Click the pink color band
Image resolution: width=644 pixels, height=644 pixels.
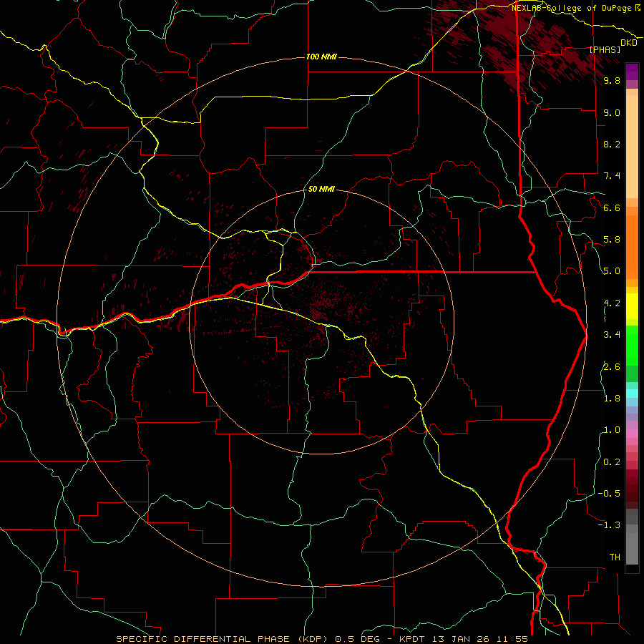point(632,434)
